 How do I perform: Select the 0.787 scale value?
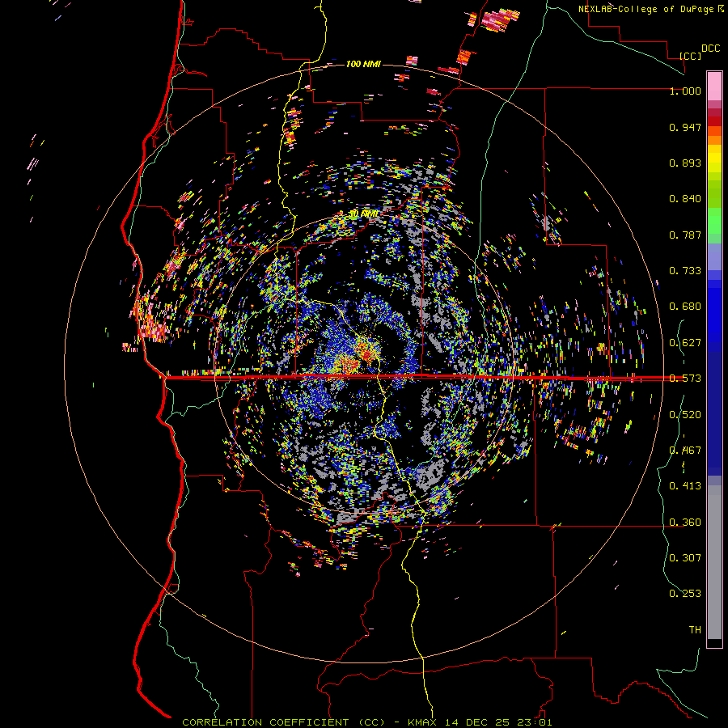coord(685,235)
